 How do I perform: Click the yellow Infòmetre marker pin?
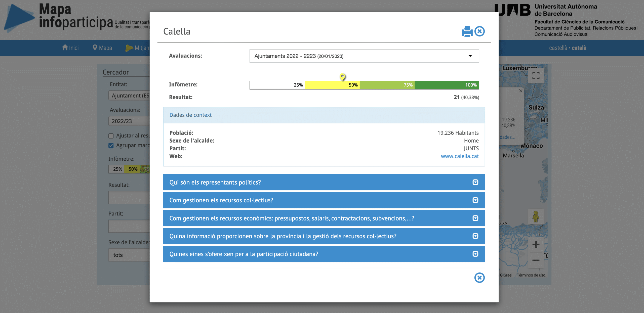click(x=342, y=77)
